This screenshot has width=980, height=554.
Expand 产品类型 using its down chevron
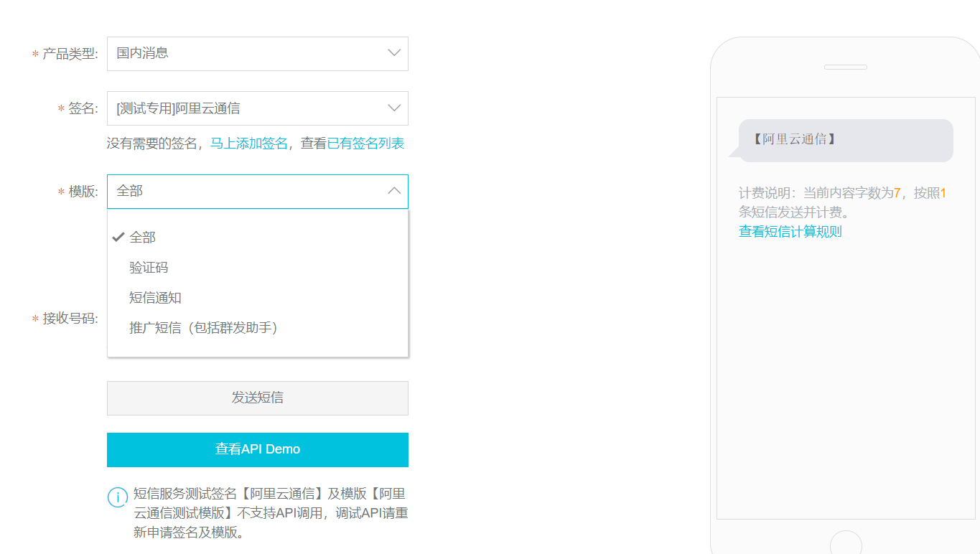[393, 53]
